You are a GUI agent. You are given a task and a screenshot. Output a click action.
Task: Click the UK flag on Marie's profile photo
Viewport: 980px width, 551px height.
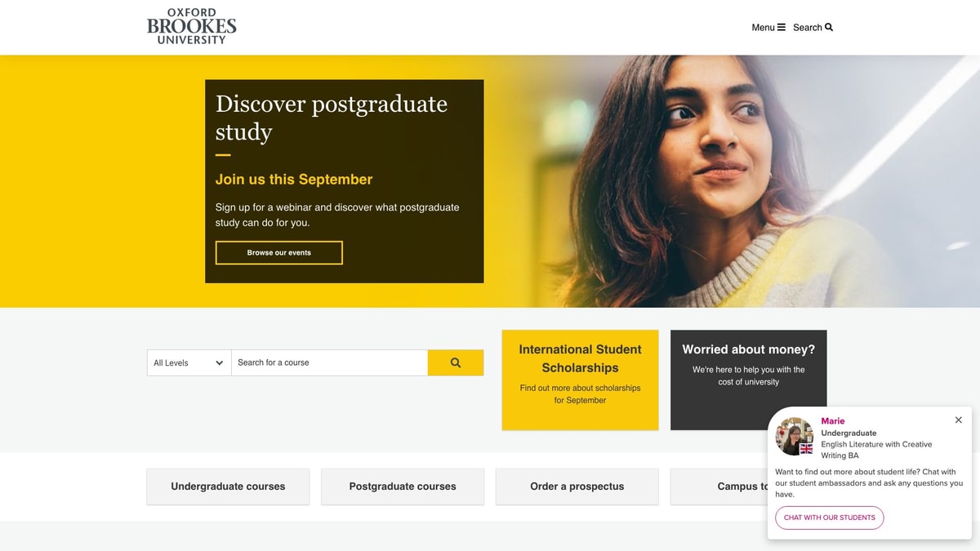(x=806, y=449)
